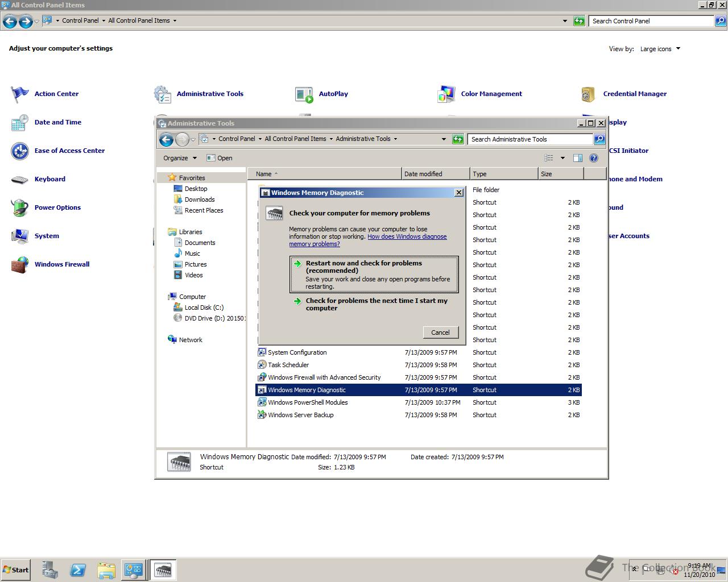The height and width of the screenshot is (582, 728).
Task: Click refresh icon in Administrative Tools address bar
Action: coord(458,139)
